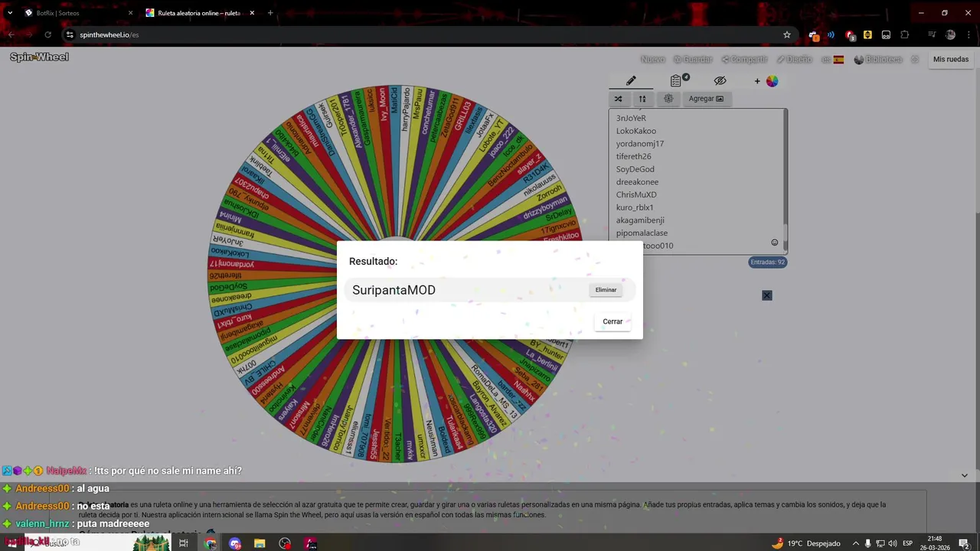Open the notification center icon
The width and height of the screenshot is (980, 551).
[x=965, y=543]
